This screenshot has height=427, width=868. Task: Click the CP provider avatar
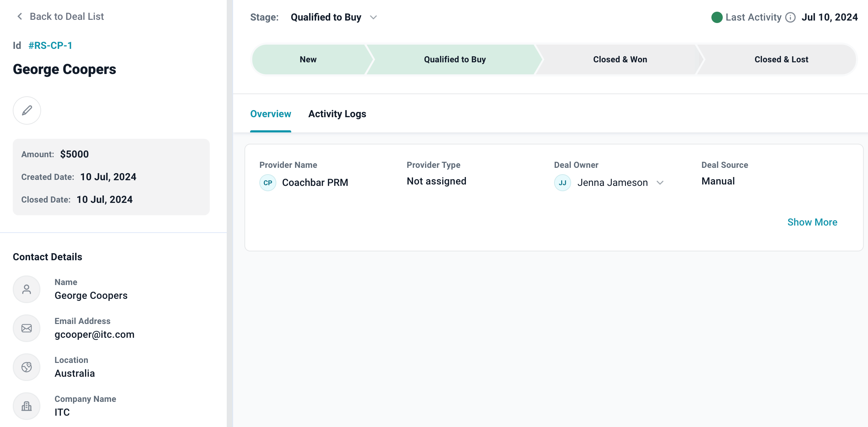click(268, 183)
